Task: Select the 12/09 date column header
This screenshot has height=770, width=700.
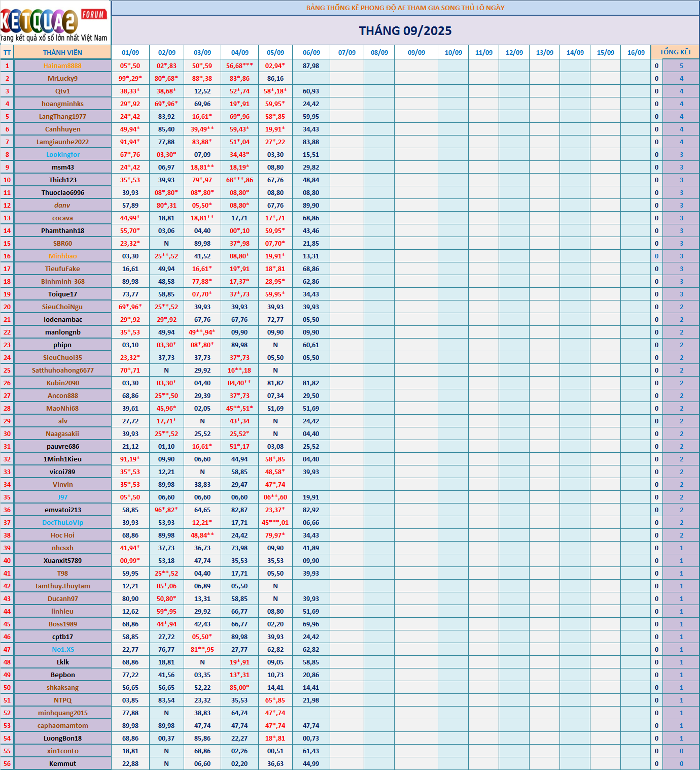Action: 514,52
